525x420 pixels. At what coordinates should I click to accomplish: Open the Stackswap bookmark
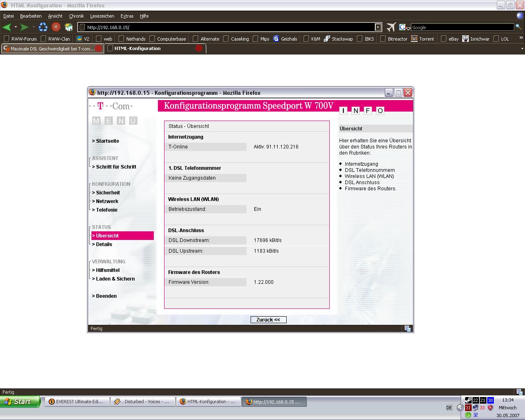pos(338,39)
